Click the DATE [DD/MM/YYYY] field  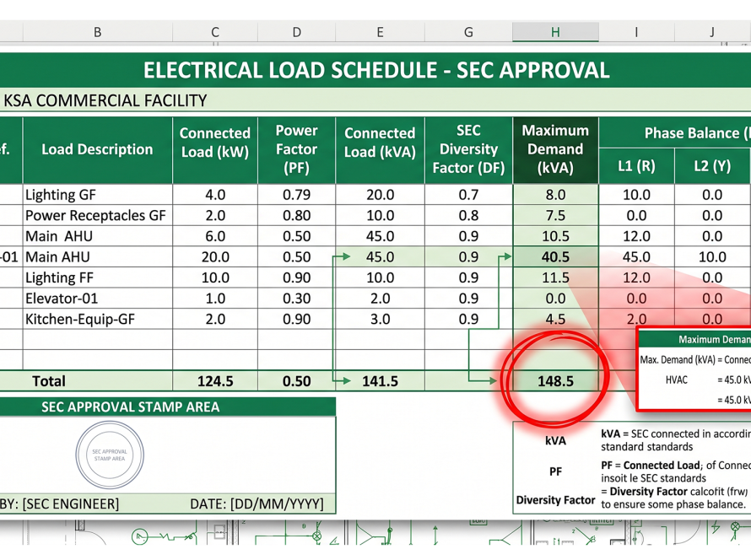257,504
